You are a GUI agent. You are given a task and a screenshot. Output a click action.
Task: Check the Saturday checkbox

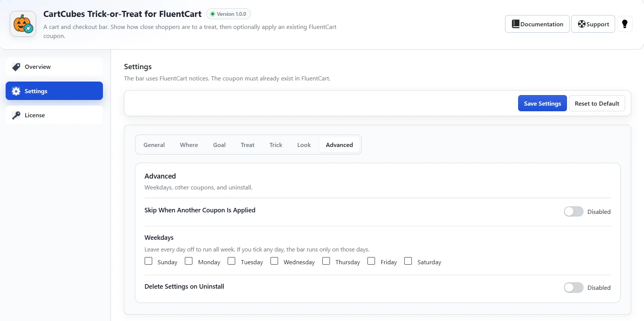tap(408, 261)
